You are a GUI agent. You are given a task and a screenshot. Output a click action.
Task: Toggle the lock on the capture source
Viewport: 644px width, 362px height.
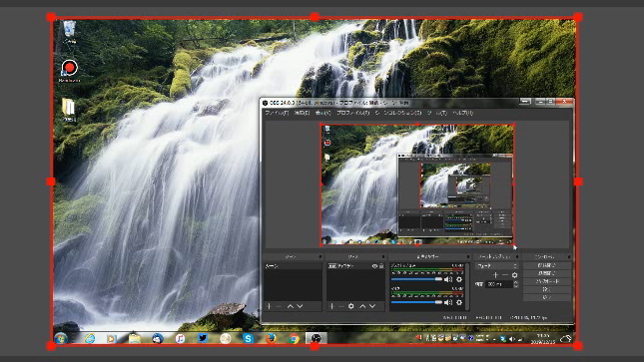(381, 266)
